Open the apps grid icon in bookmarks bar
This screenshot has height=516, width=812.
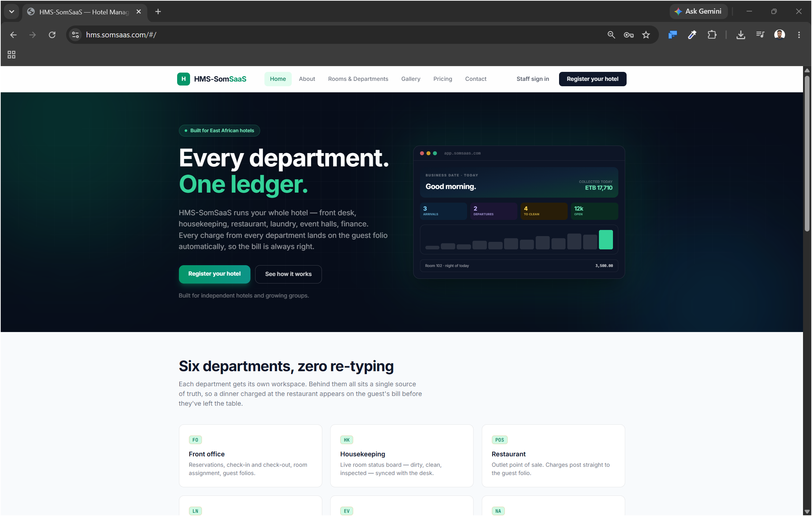click(11, 55)
